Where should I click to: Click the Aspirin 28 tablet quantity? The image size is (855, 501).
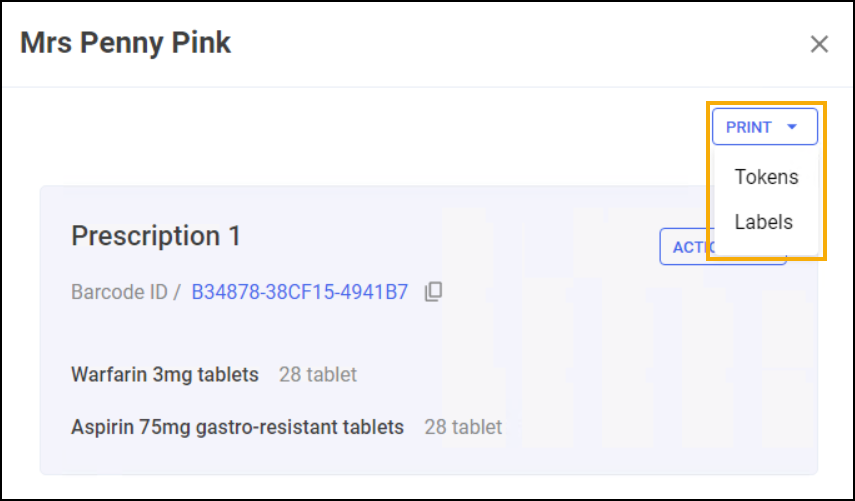463,427
